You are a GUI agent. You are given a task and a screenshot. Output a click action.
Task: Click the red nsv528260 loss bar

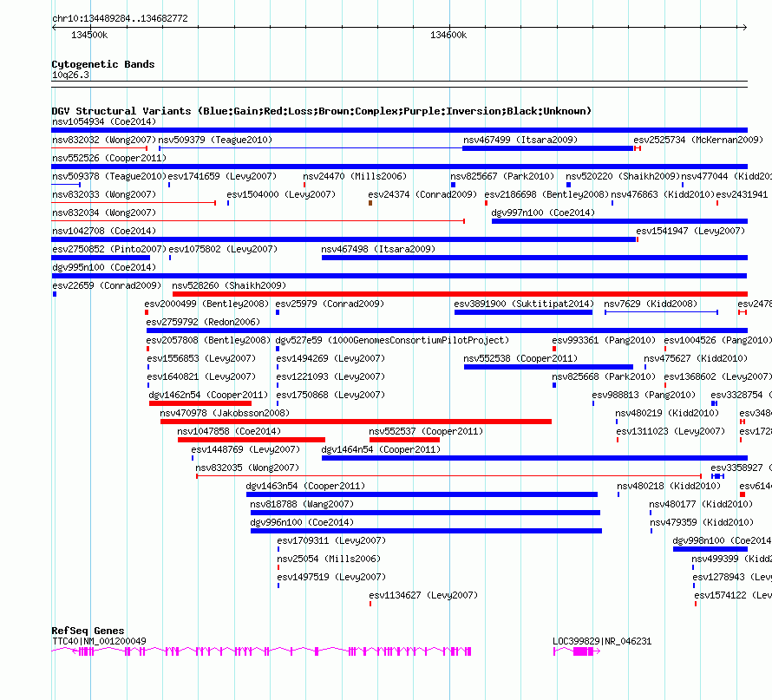point(460,294)
